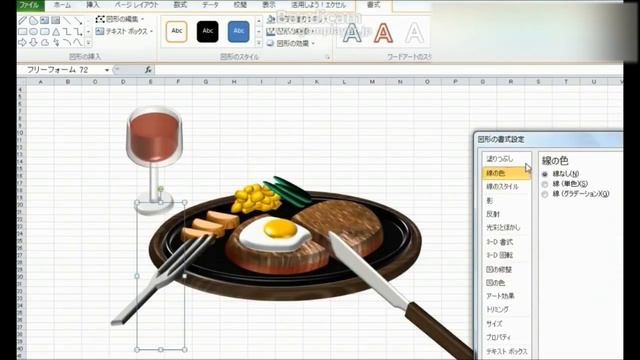Apply the blue Abc shape style
Image resolution: width=640 pixels, height=360 pixels.
click(x=238, y=31)
